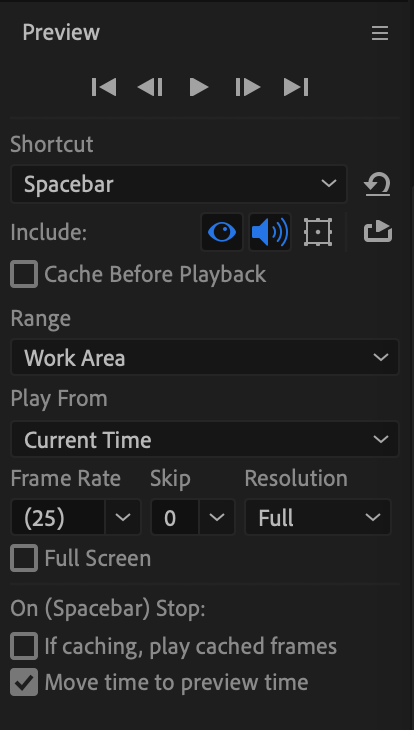Open the Preview panel hamburger menu

[380, 33]
